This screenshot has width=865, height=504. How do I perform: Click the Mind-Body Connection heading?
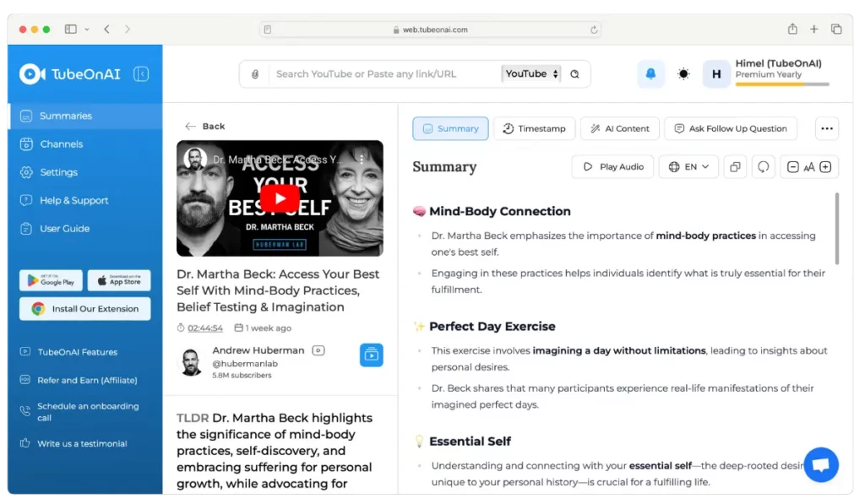[500, 211]
